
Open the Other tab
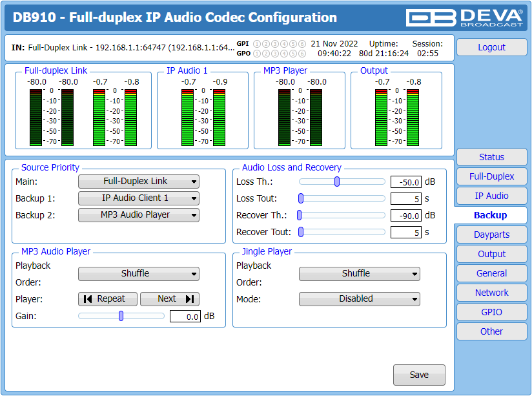491,331
